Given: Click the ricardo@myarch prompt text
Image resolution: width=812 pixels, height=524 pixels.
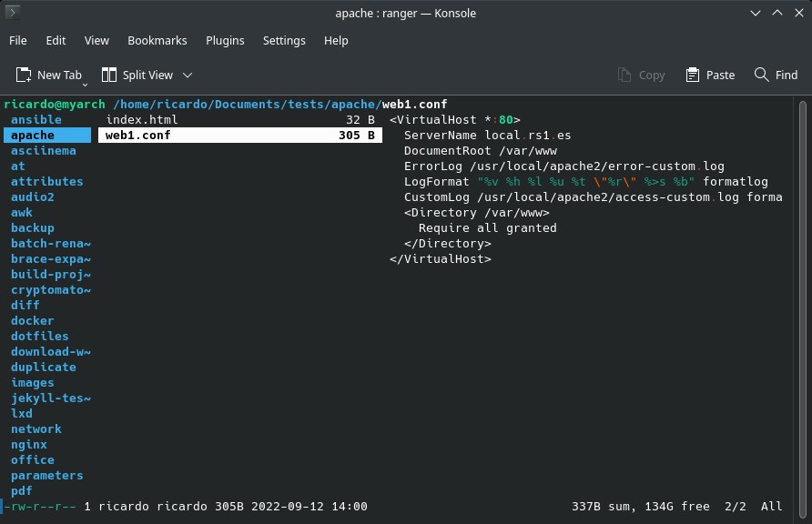Looking at the screenshot, I should (x=55, y=104).
